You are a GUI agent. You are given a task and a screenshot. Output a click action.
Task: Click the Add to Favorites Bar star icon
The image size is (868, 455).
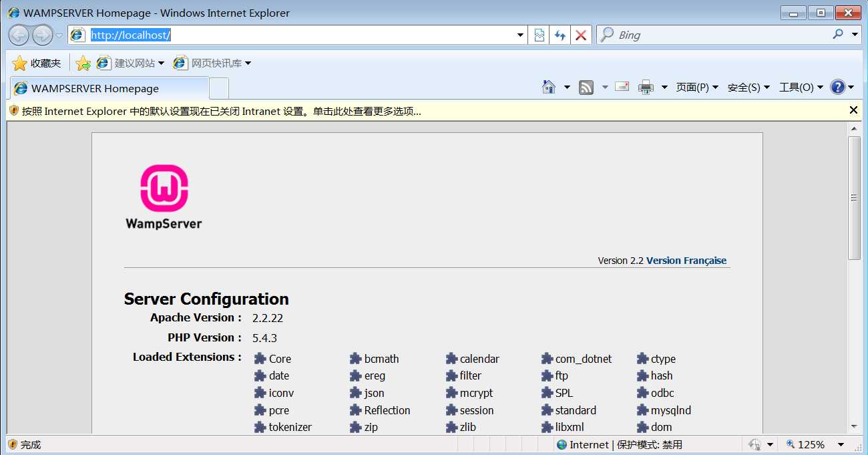83,63
